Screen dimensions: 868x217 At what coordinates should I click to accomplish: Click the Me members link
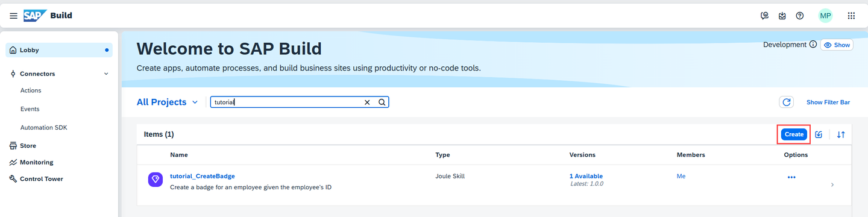681,176
